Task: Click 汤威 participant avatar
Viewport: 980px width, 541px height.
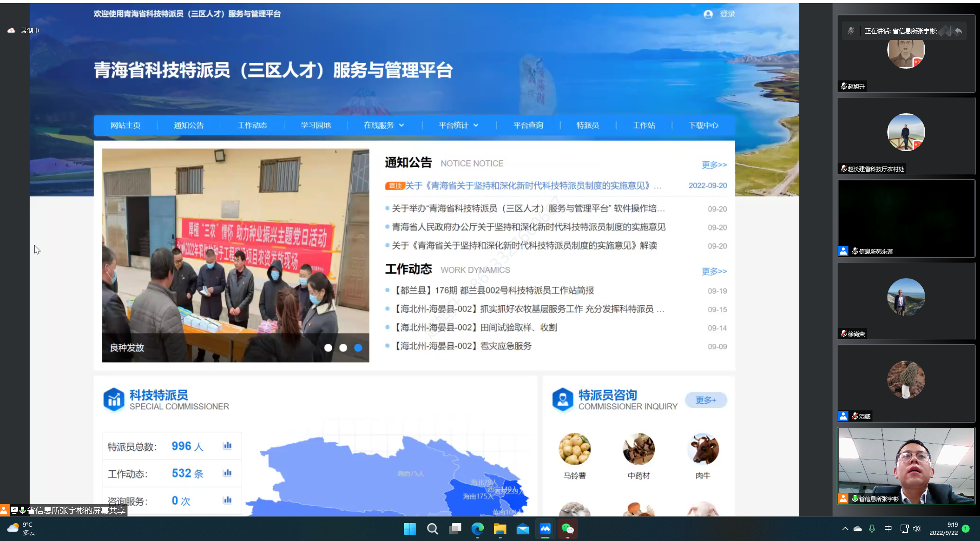Action: pyautogui.click(x=906, y=380)
